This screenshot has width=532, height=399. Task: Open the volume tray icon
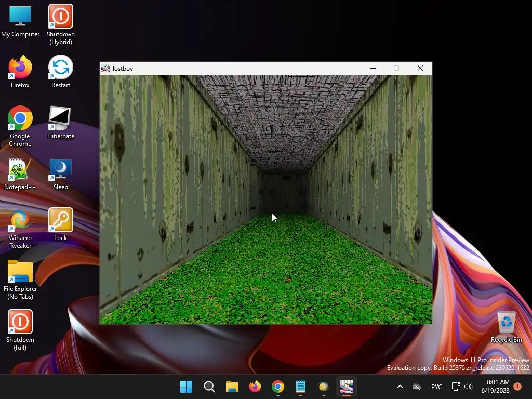point(468,387)
